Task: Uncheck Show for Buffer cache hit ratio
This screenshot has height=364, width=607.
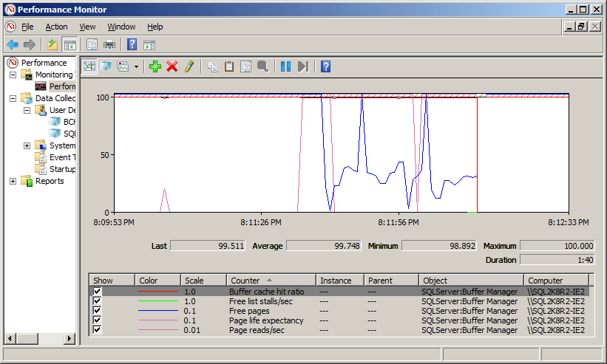Action: [98, 292]
